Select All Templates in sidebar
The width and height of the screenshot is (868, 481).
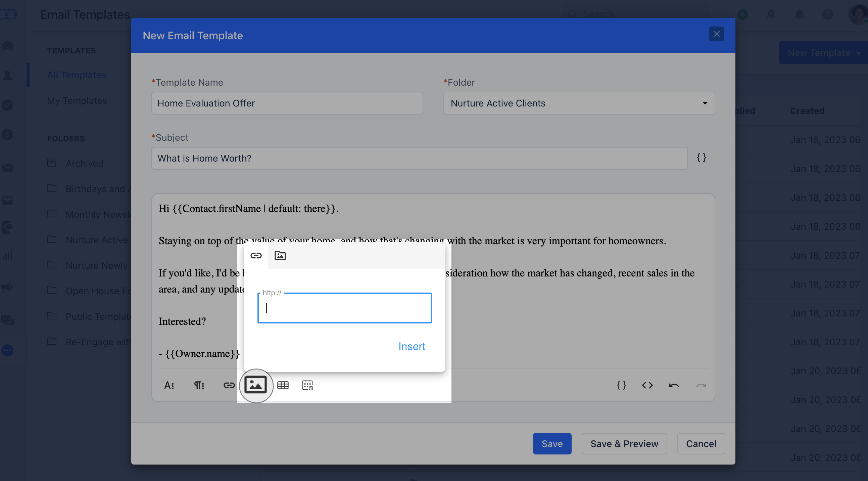[x=77, y=75]
